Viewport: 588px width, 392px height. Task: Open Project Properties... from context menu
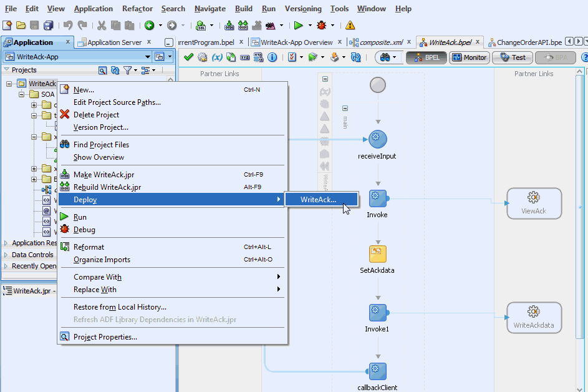click(173, 337)
